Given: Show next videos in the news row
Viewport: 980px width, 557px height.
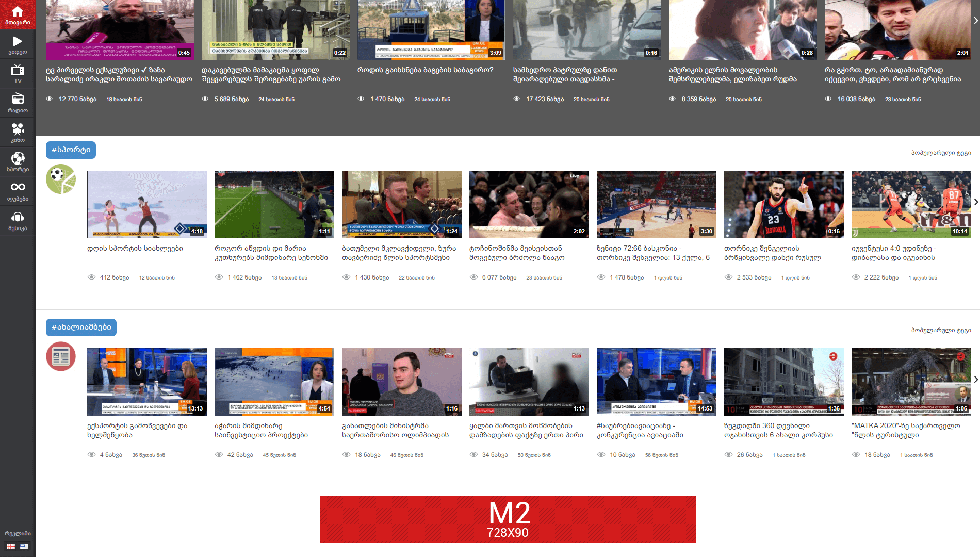Looking at the screenshot, I should click(x=975, y=380).
